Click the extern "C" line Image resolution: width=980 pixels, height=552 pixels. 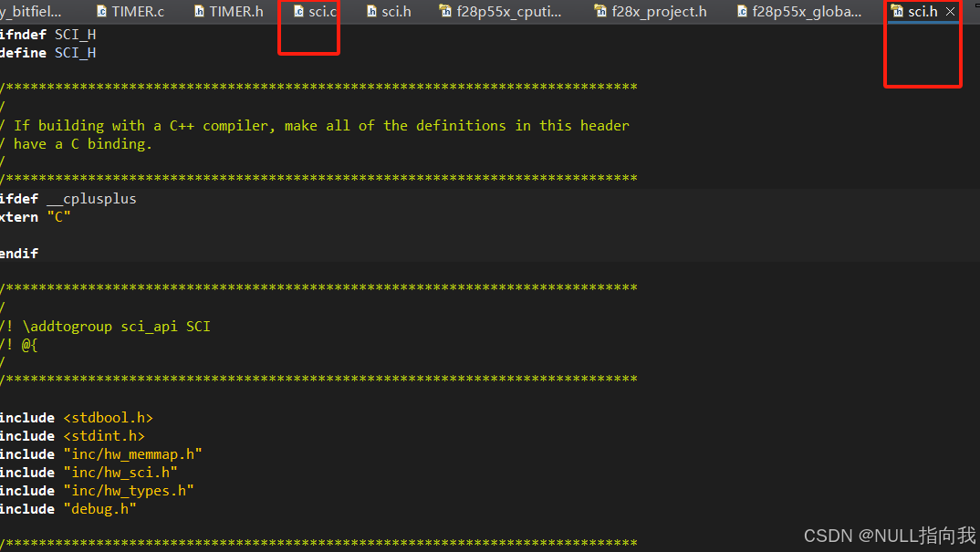[36, 217]
